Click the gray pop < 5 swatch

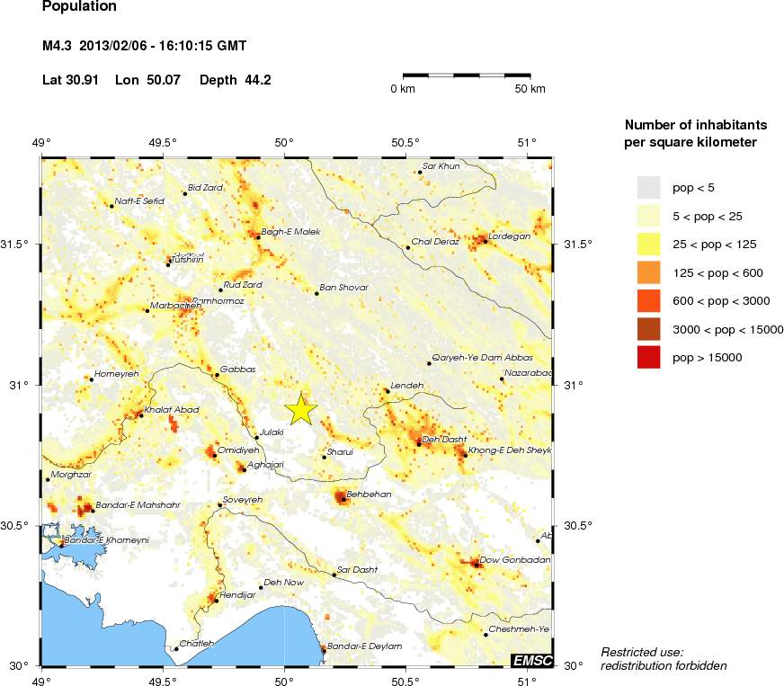649,187
